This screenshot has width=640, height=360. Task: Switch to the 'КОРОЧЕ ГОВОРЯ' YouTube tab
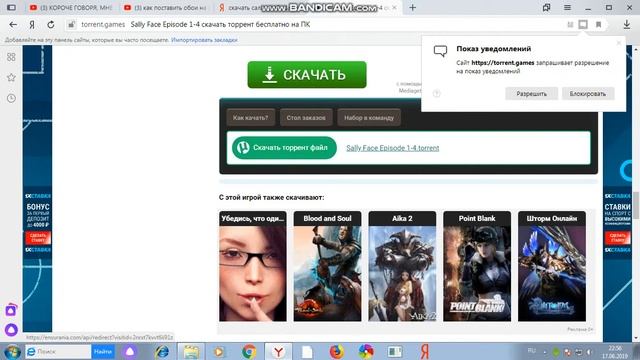click(71, 8)
